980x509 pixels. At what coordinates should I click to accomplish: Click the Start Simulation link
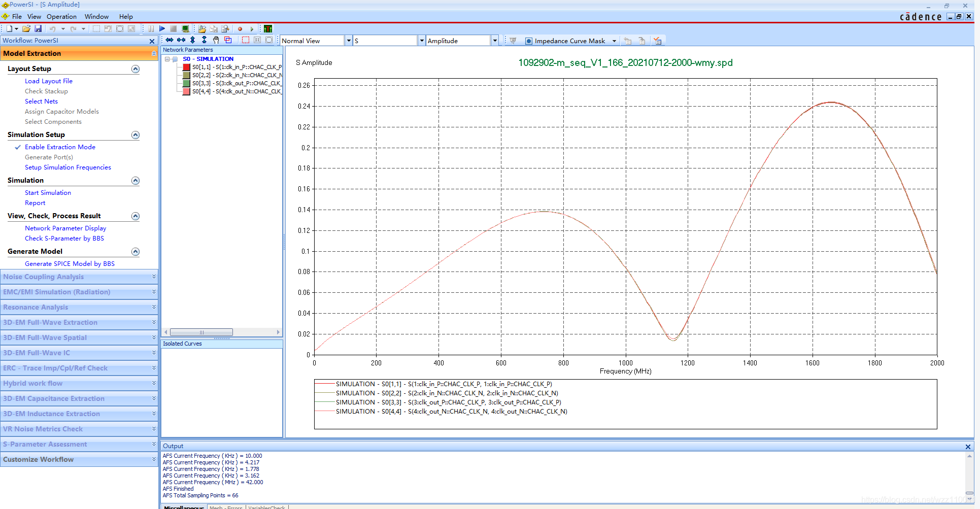click(48, 193)
